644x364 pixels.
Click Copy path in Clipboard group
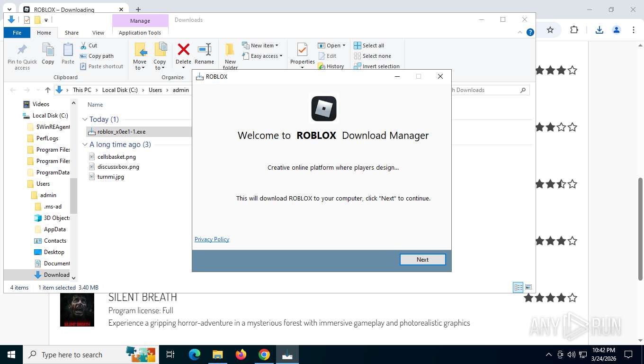pyautogui.click(x=97, y=56)
